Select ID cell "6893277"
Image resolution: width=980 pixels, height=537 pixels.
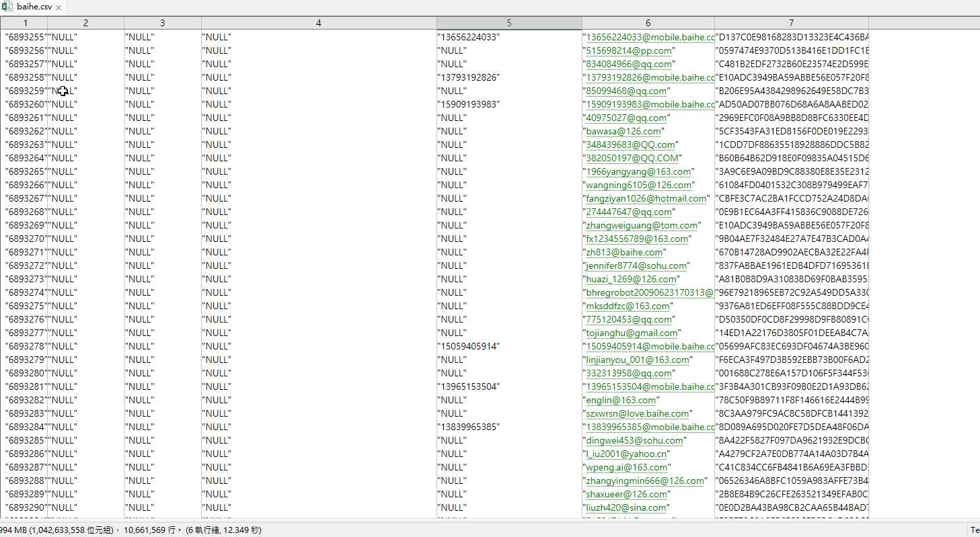tap(26, 333)
